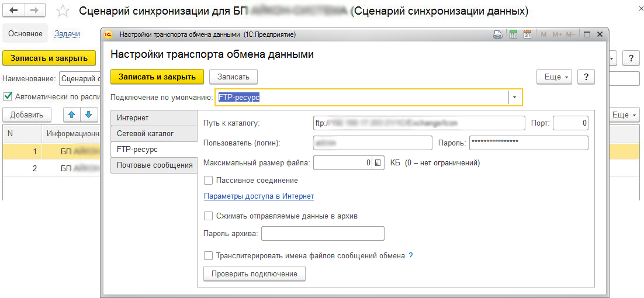Open the calendar icon in title bar
This screenshot has width=644, height=298.
[x=527, y=34]
